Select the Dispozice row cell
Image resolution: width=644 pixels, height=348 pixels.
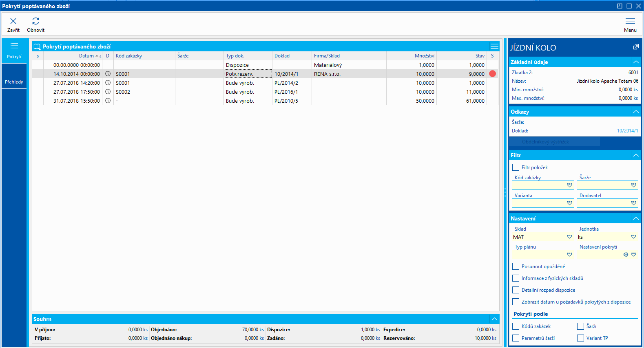coord(248,65)
